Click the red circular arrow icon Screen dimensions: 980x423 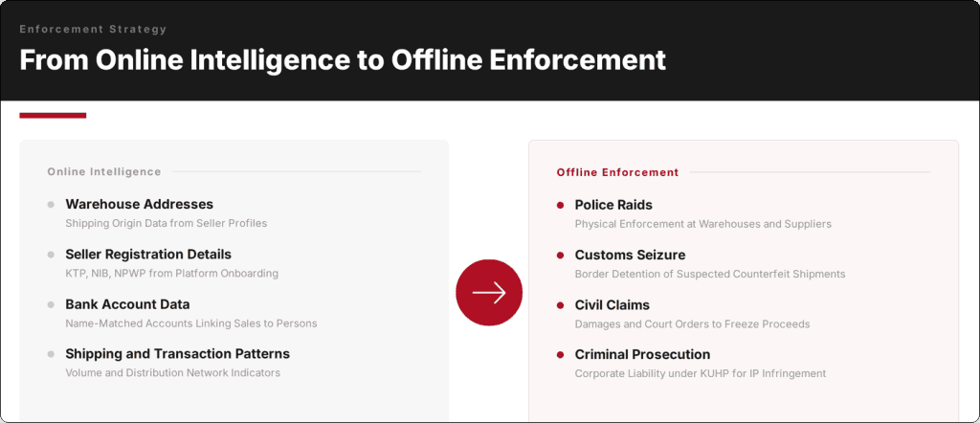489,293
